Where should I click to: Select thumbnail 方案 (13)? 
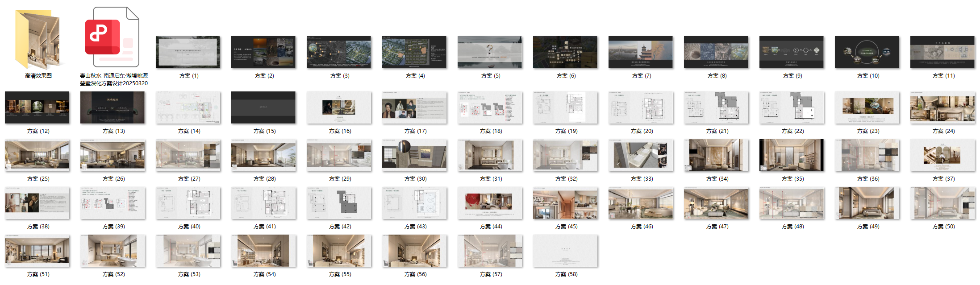click(113, 107)
